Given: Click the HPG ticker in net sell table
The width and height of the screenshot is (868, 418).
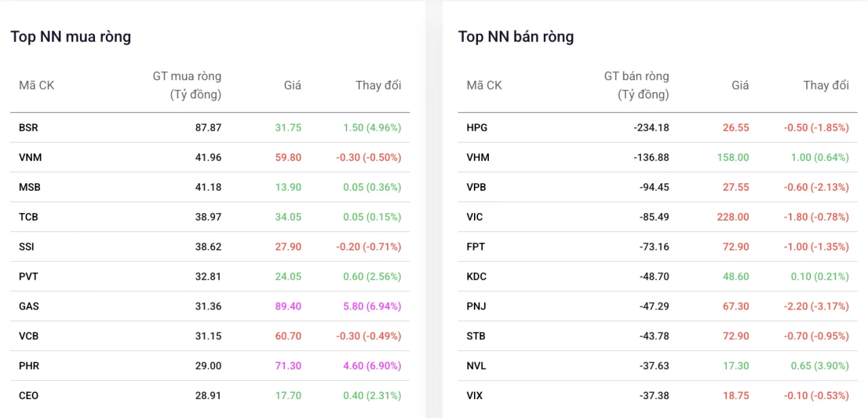Looking at the screenshot, I should coord(477,128).
